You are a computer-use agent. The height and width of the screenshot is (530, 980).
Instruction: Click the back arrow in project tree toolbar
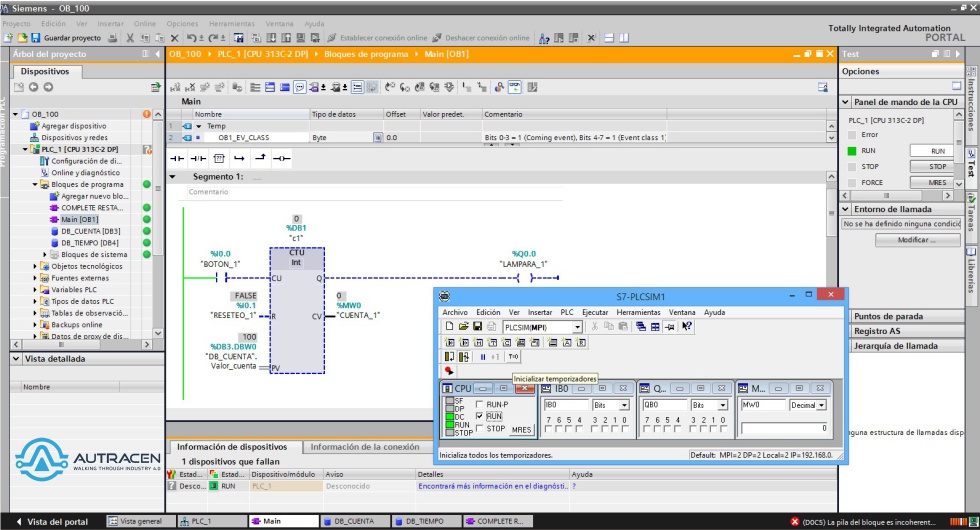pyautogui.click(x=33, y=87)
